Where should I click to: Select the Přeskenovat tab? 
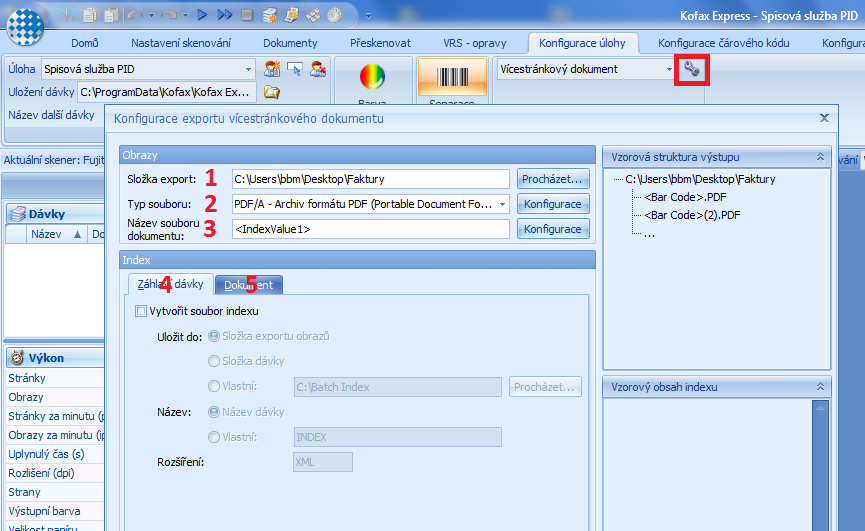(380, 43)
